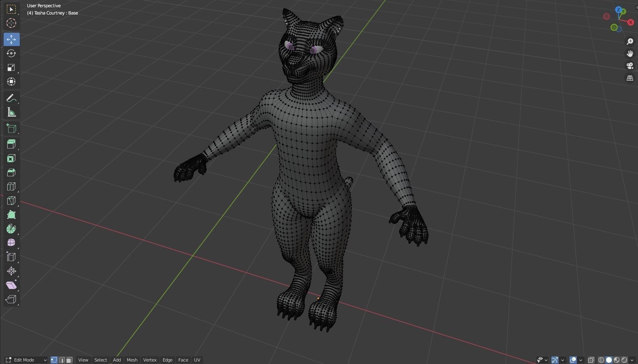The height and width of the screenshot is (364, 638).
Task: Switch to solid viewport shading
Action: (609, 360)
